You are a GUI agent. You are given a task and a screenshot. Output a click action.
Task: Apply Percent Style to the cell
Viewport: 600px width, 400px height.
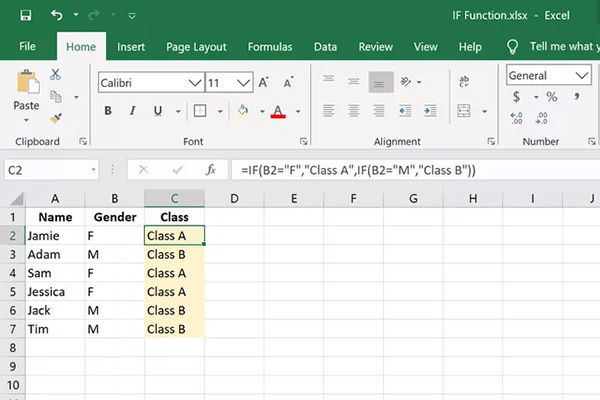[x=551, y=97]
